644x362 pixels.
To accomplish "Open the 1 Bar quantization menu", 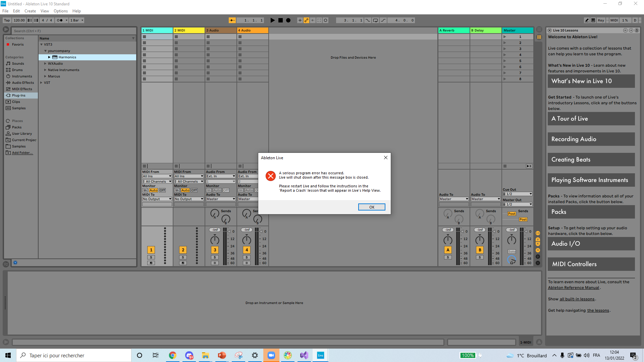I will pos(77,20).
